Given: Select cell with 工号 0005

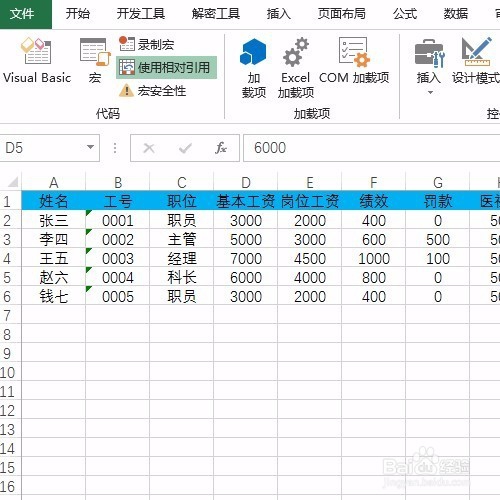Looking at the screenshot, I should pos(118,296).
